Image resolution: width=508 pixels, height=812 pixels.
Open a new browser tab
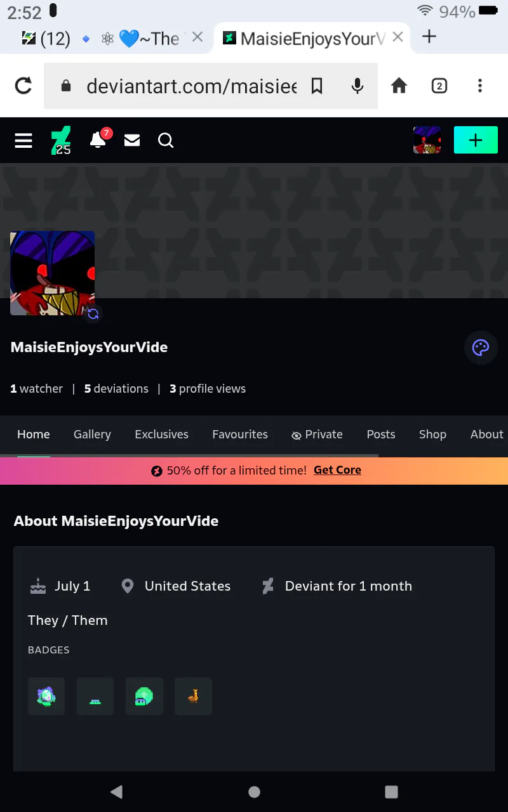click(x=429, y=37)
